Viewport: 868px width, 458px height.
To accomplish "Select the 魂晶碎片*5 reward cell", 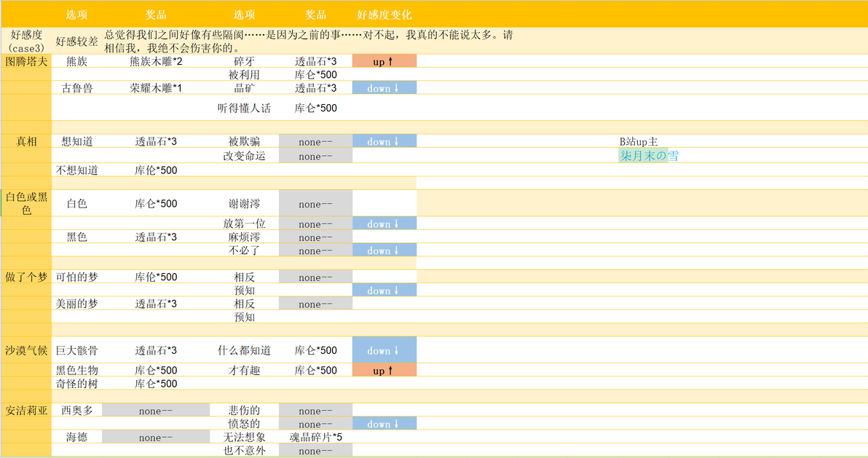I will coord(315,437).
